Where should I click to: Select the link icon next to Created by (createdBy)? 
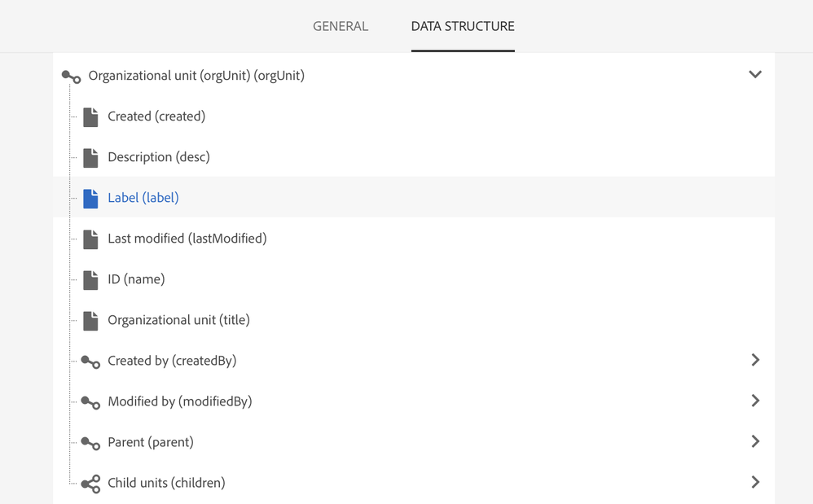coord(90,360)
